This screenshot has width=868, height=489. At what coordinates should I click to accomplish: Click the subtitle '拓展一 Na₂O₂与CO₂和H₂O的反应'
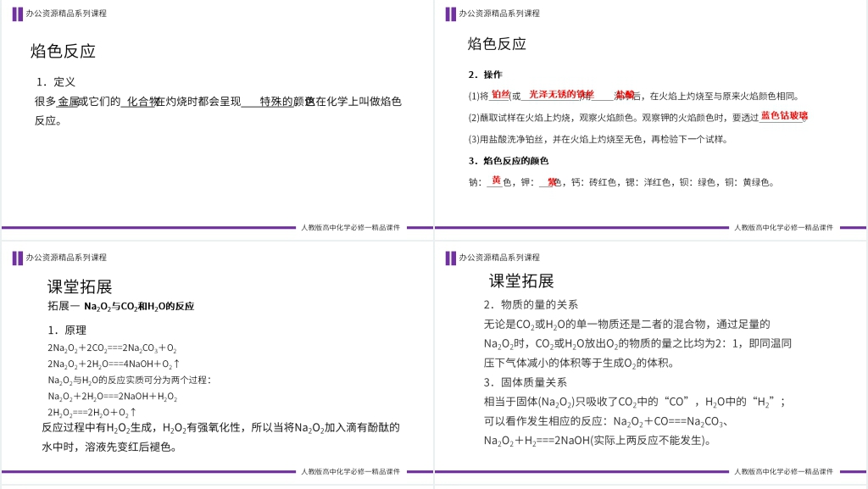click(x=120, y=307)
